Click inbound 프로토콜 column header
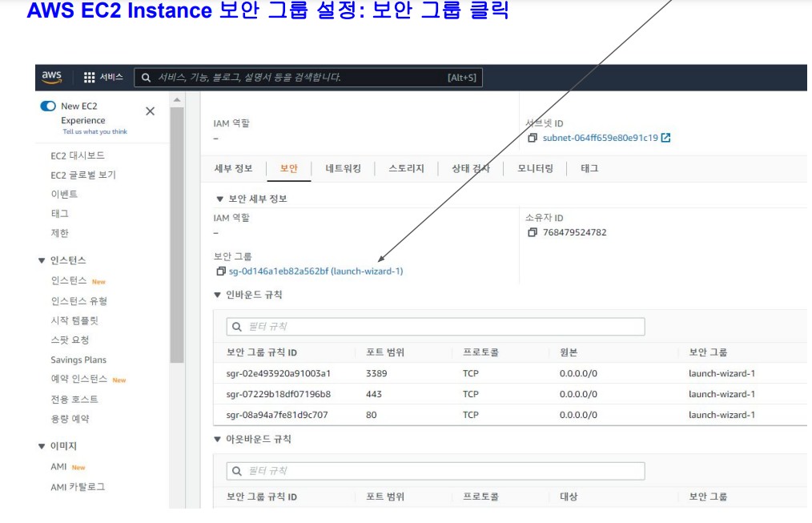Image resolution: width=812 pixels, height=523 pixels. (x=480, y=352)
